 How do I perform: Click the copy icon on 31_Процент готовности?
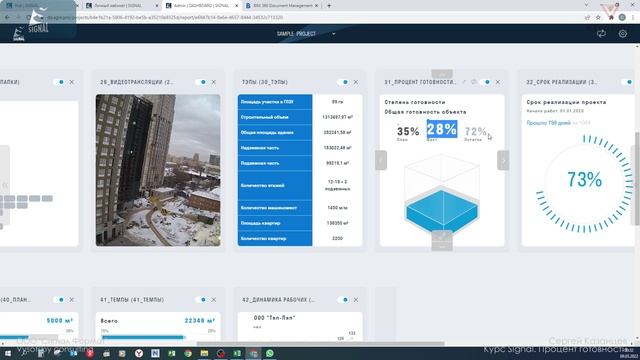point(473,82)
